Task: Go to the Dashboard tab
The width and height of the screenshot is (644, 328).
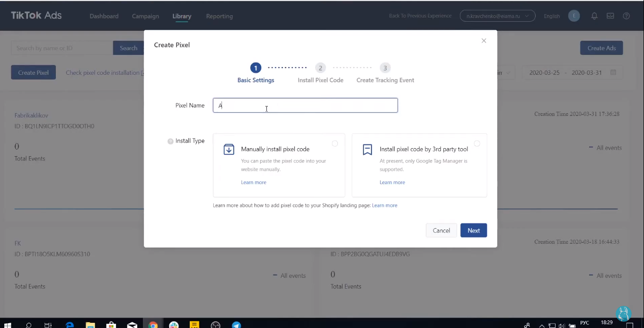Action: (104, 16)
